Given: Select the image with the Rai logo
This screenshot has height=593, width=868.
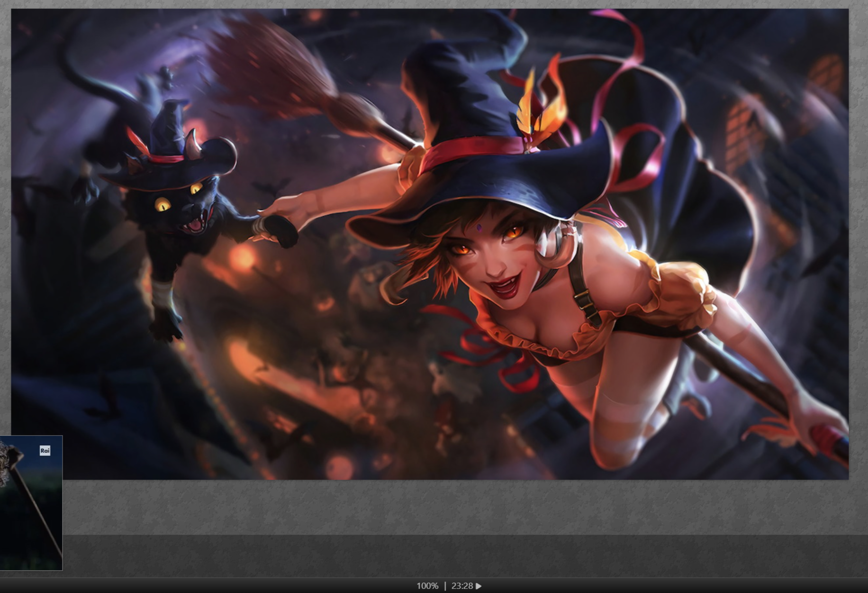Looking at the screenshot, I should click(31, 502).
